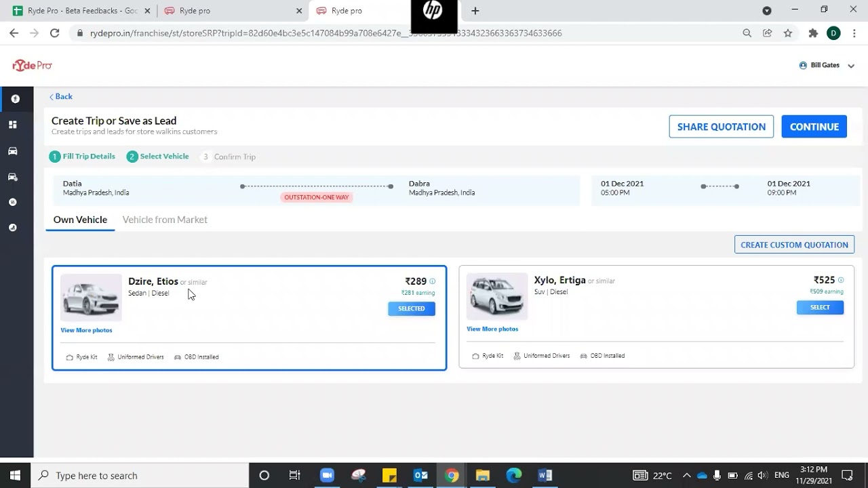Screen dimensions: 868x488
Task: Open the Windows Start menu
Action: tap(15, 475)
